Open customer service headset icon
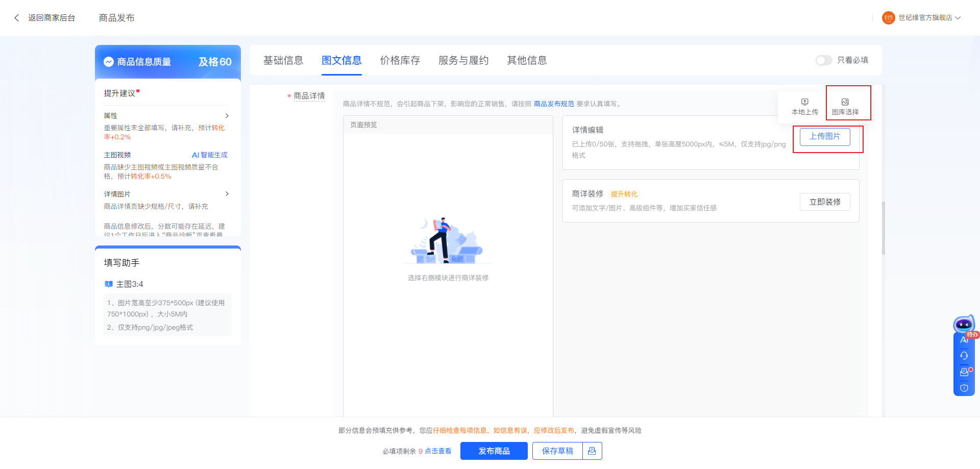Screen dimensions: 980x469 click(964, 356)
